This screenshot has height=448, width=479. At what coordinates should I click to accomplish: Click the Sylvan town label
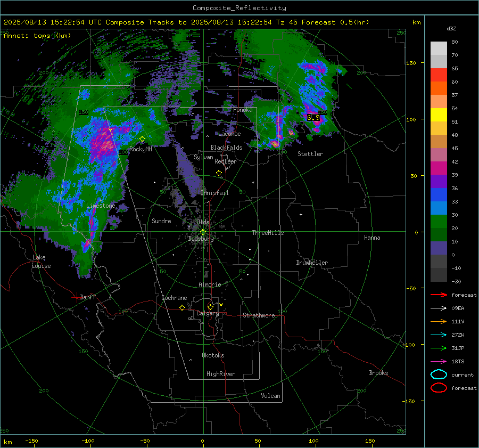point(203,157)
